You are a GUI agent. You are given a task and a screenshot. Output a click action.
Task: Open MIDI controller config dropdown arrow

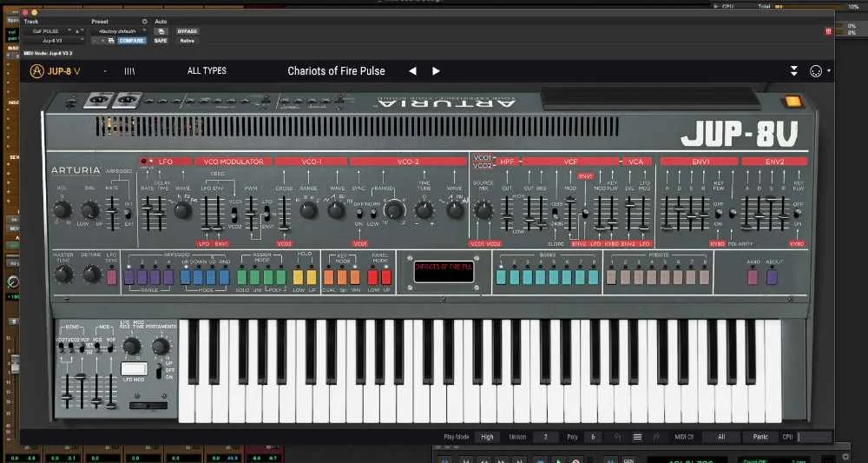click(828, 71)
